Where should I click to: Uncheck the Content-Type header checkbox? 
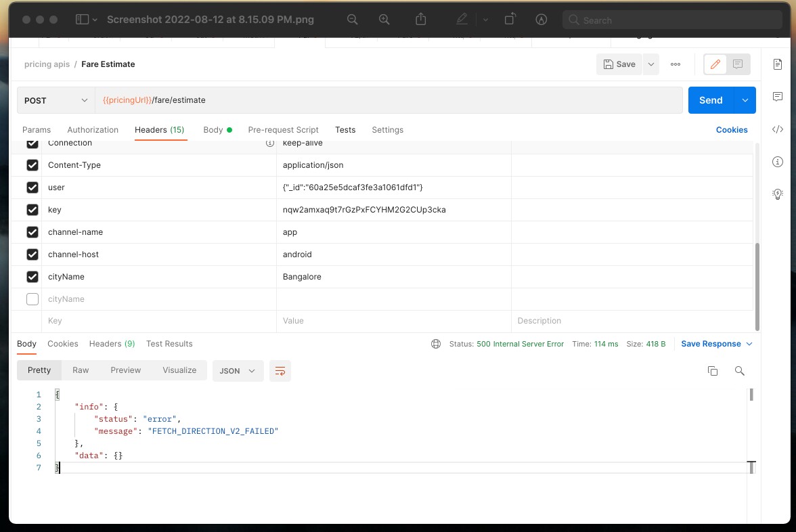[x=32, y=165]
